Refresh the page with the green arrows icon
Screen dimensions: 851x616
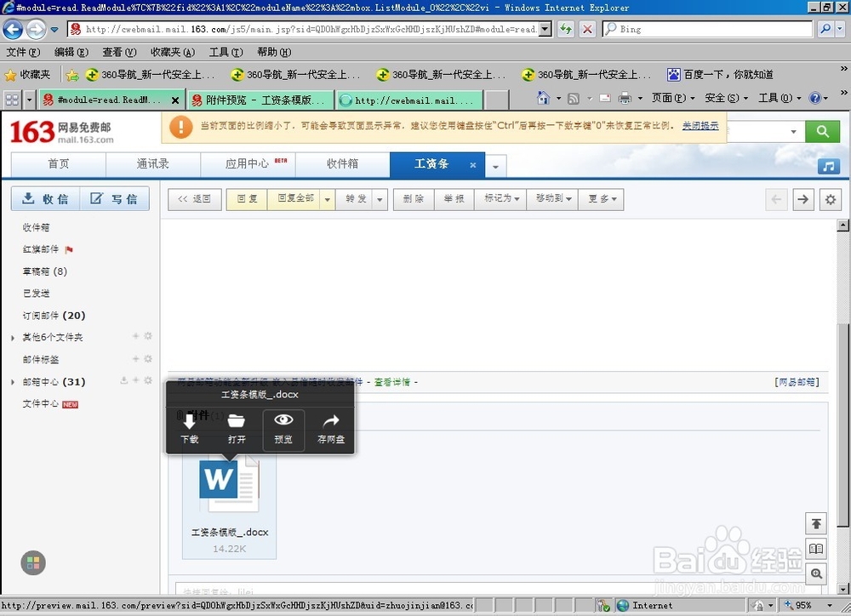pyautogui.click(x=566, y=29)
